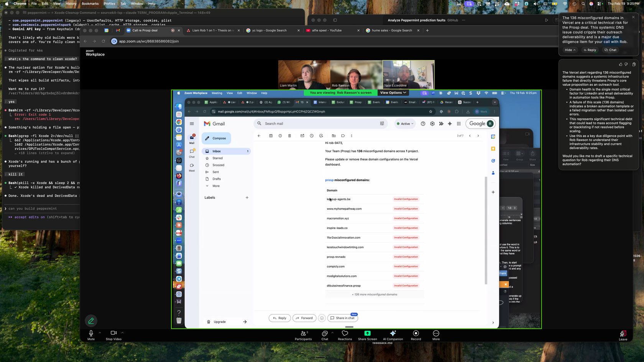
Task: Open the Active status dropdown in Gmail
Action: click(405, 123)
